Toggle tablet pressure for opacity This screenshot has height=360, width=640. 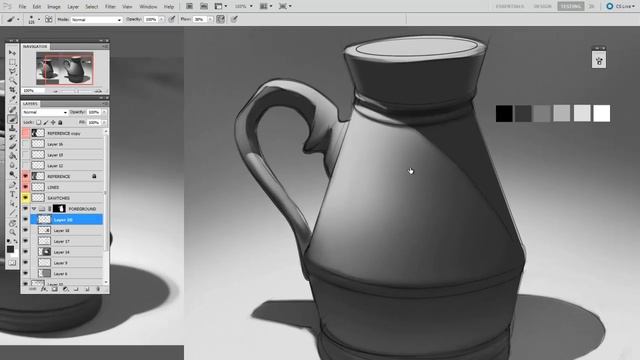coord(172,19)
